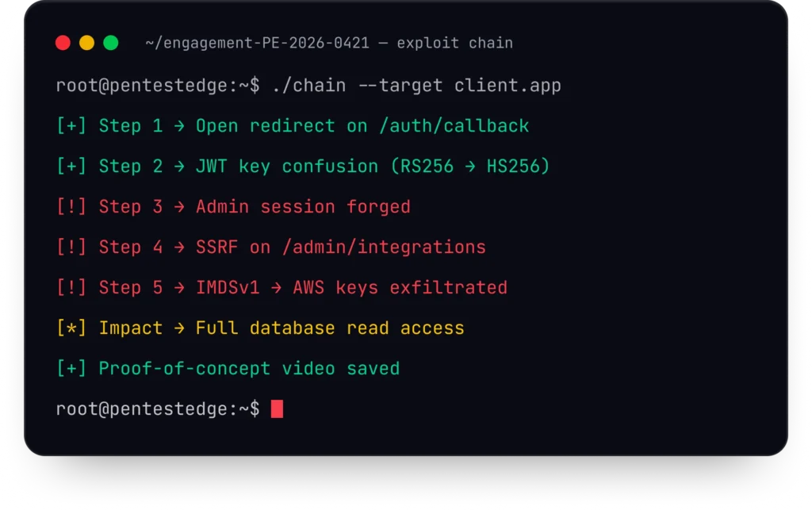Click 'Admin session forged' text
Image resolution: width=812 pixels, height=510 pixels.
[303, 206]
